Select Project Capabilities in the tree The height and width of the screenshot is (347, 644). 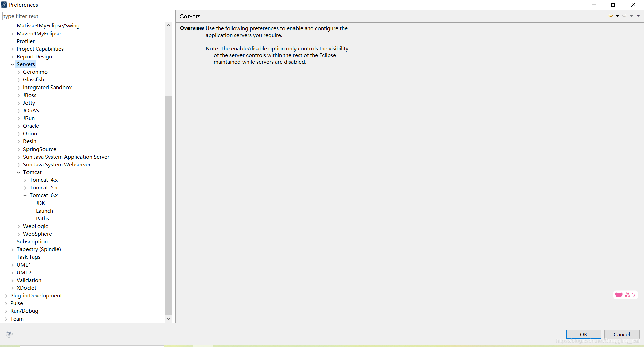click(x=40, y=49)
